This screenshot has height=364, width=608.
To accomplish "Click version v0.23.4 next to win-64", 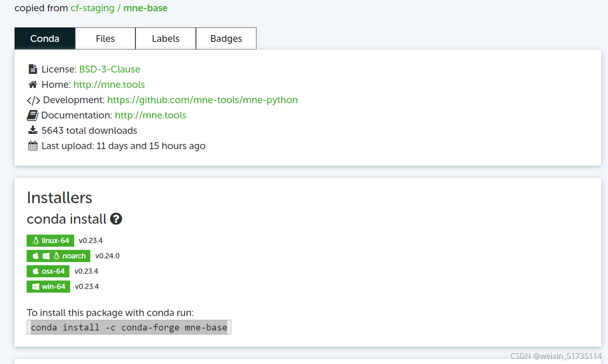I will pos(87,287).
